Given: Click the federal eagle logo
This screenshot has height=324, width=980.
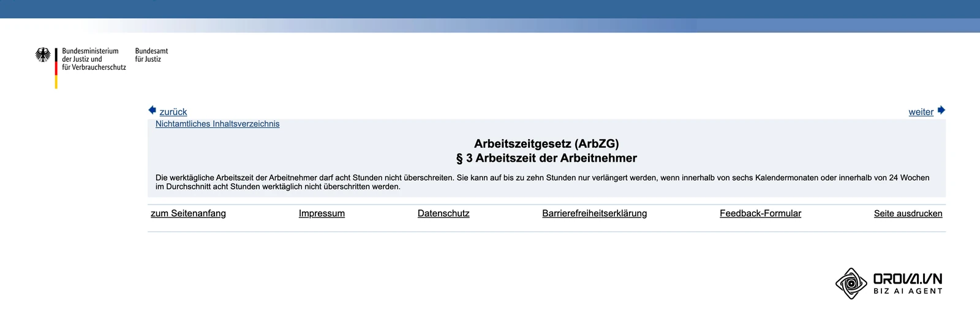Looking at the screenshot, I should coord(43,55).
